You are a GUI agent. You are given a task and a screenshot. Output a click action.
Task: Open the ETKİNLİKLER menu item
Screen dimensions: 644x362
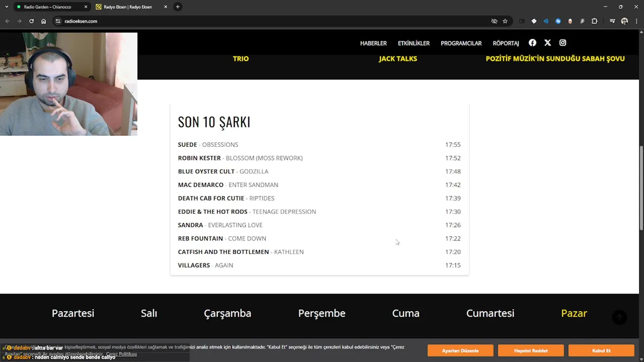[x=414, y=43]
